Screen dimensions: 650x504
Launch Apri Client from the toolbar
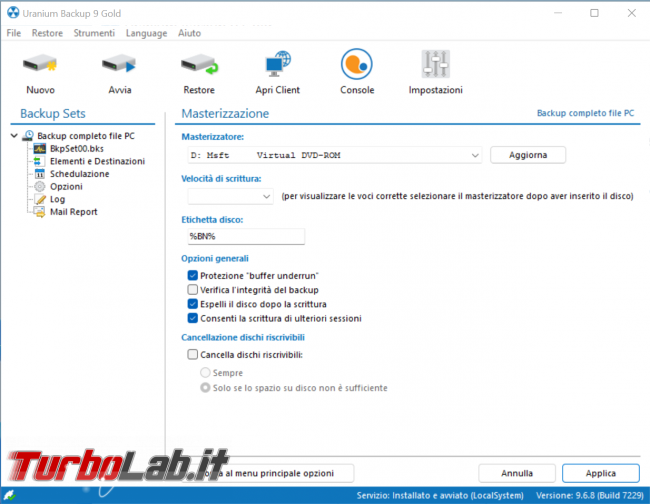pyautogui.click(x=278, y=64)
